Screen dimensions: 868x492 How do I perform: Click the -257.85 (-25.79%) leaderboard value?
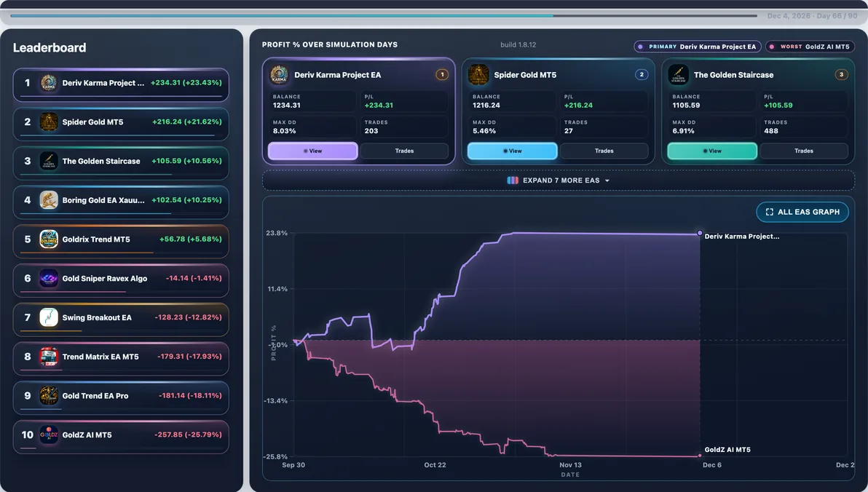[x=188, y=435]
